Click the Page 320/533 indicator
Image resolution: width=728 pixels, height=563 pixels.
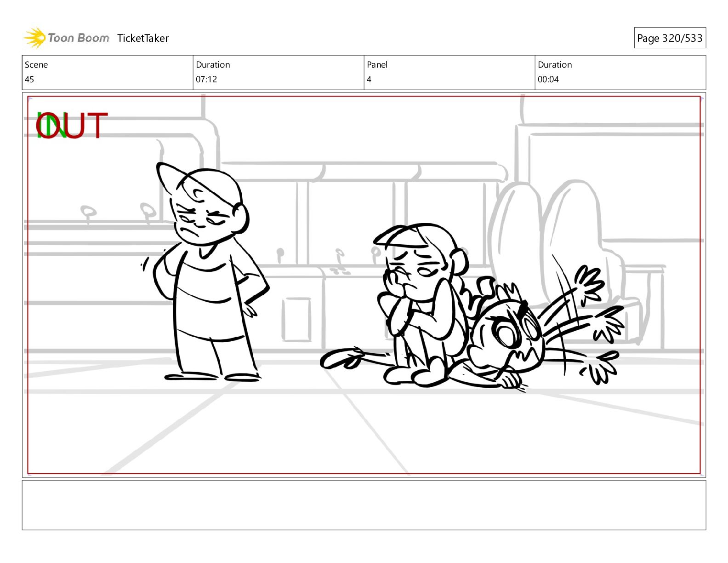point(670,38)
